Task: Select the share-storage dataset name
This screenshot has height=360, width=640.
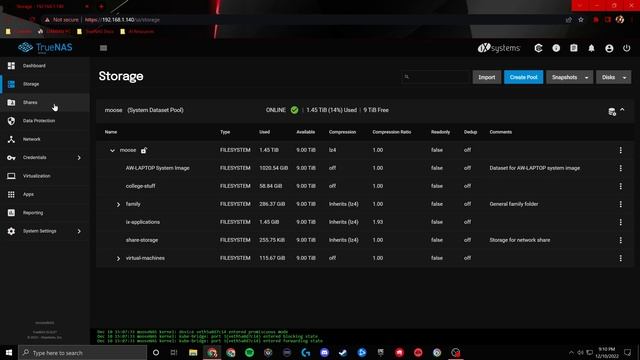Action: coord(142,240)
